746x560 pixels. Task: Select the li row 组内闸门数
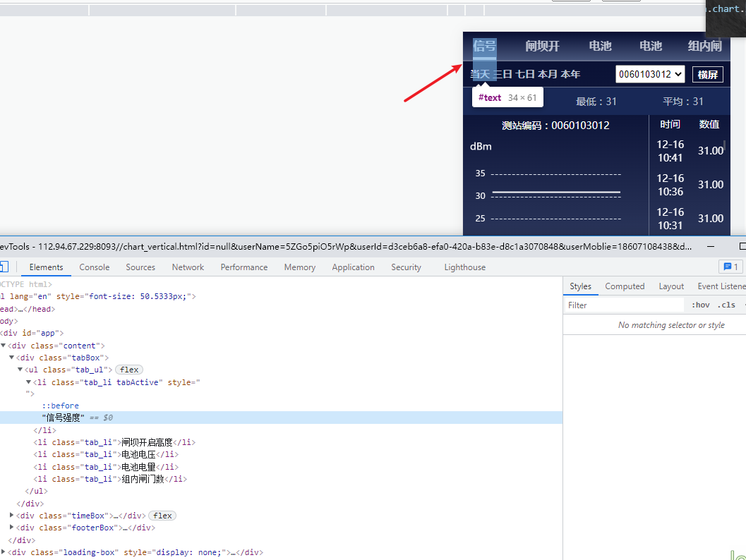[110, 479]
